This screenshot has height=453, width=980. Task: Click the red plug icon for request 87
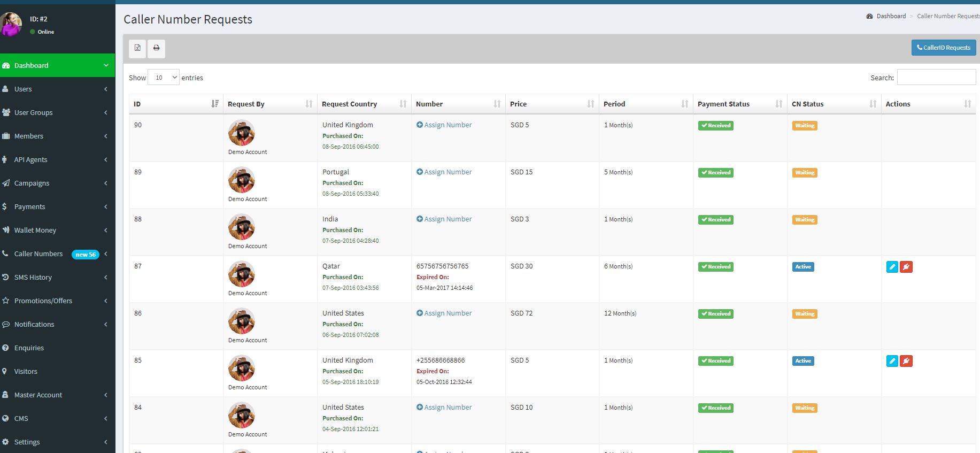(906, 267)
